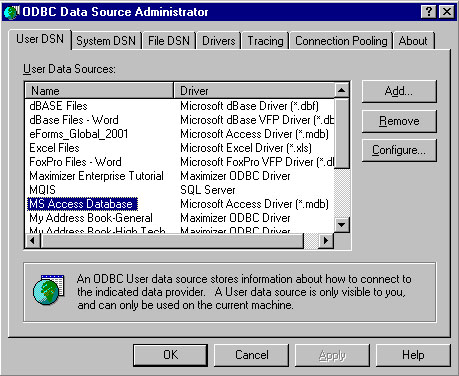459x376 pixels.
Task: Switch to the User DSN tab
Action: point(40,39)
